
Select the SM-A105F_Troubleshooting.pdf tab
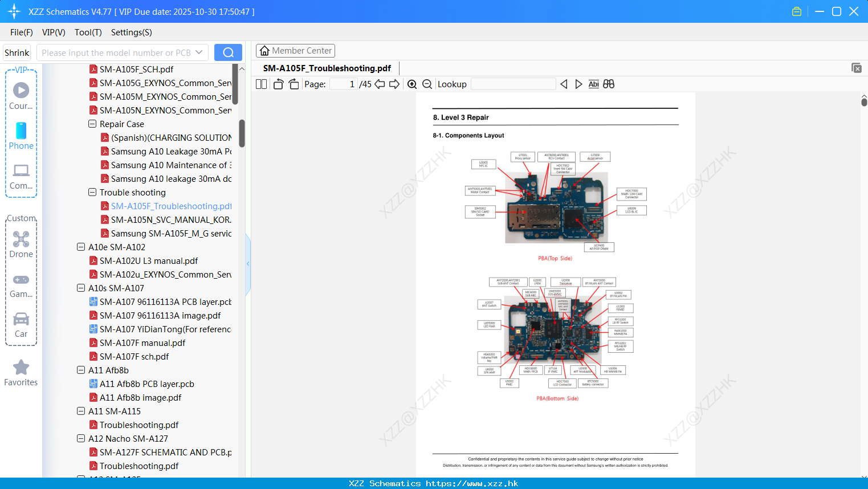(327, 68)
